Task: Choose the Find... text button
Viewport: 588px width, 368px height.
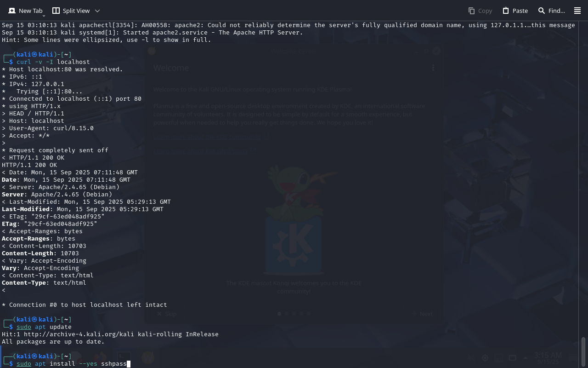Action: tap(557, 11)
